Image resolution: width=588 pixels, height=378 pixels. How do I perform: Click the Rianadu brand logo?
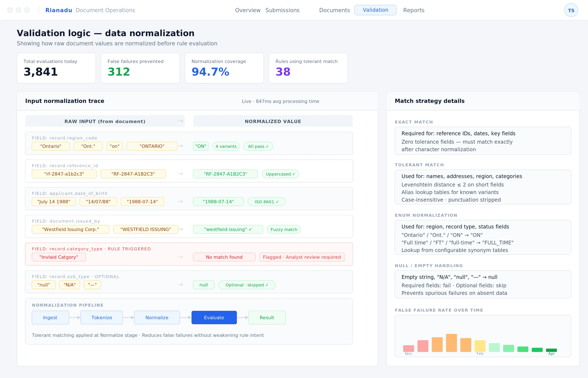pyautogui.click(x=59, y=10)
